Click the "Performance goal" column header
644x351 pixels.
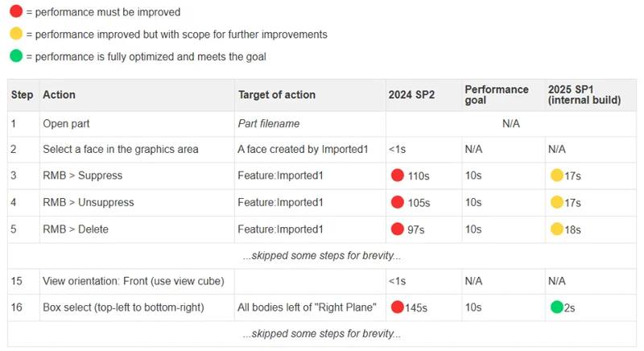click(497, 95)
